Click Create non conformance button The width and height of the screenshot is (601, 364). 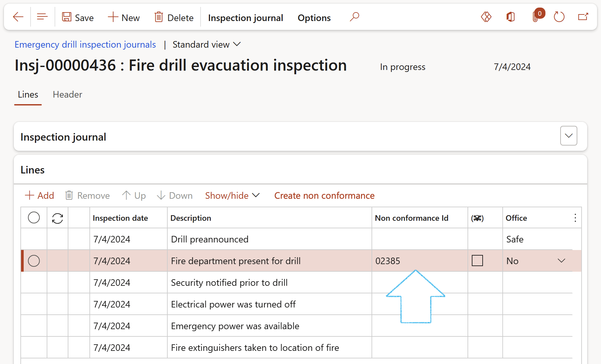[324, 195]
